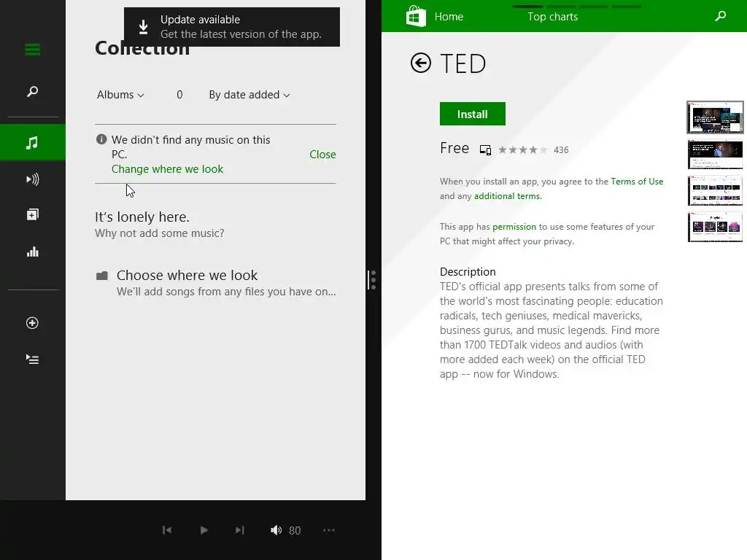The height and width of the screenshot is (560, 747).
Task: Create a new playlist with plus icon
Action: coord(32,323)
